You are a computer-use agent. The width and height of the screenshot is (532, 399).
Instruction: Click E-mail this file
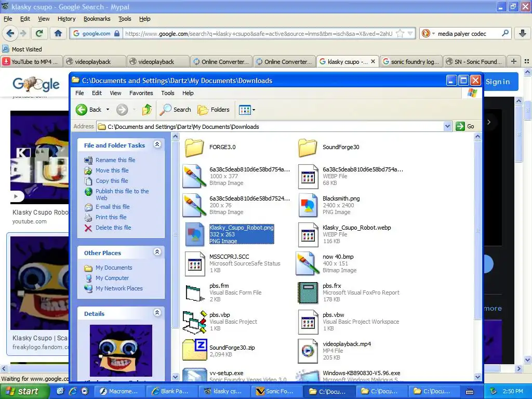[x=113, y=207]
